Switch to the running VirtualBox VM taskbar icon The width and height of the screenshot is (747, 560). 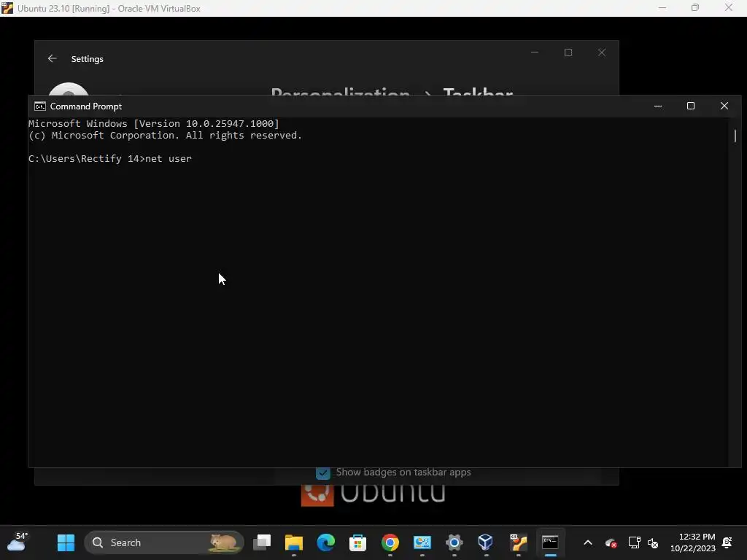coord(519,542)
